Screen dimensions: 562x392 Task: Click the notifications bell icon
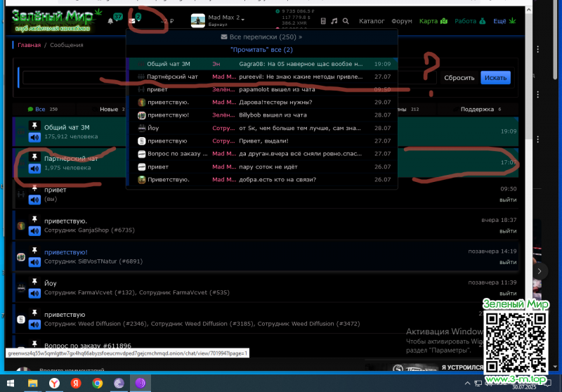click(x=110, y=21)
